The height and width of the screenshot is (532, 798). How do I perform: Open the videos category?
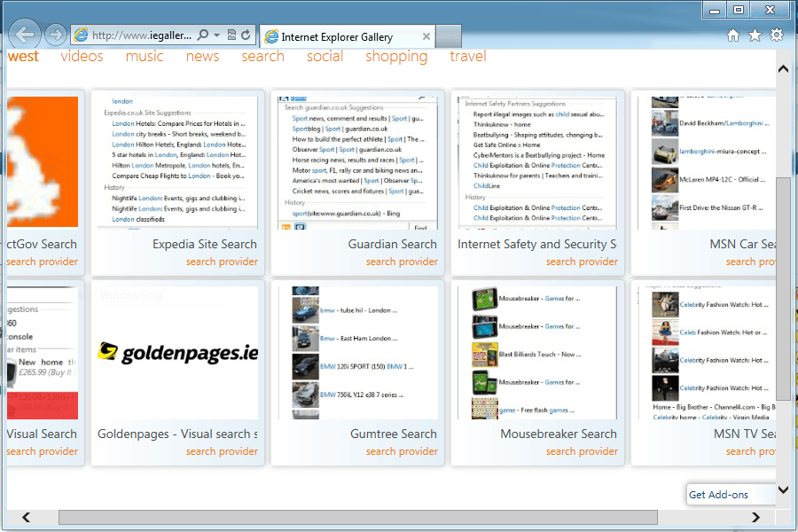point(82,56)
